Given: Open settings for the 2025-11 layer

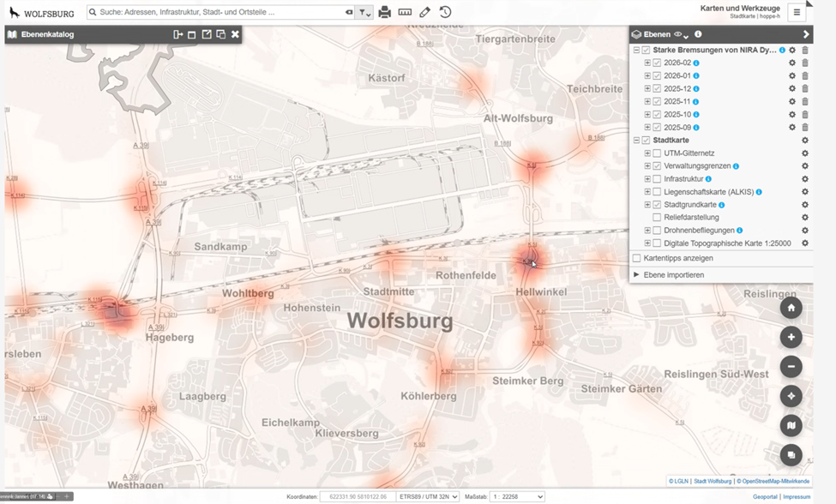Looking at the screenshot, I should point(792,102).
